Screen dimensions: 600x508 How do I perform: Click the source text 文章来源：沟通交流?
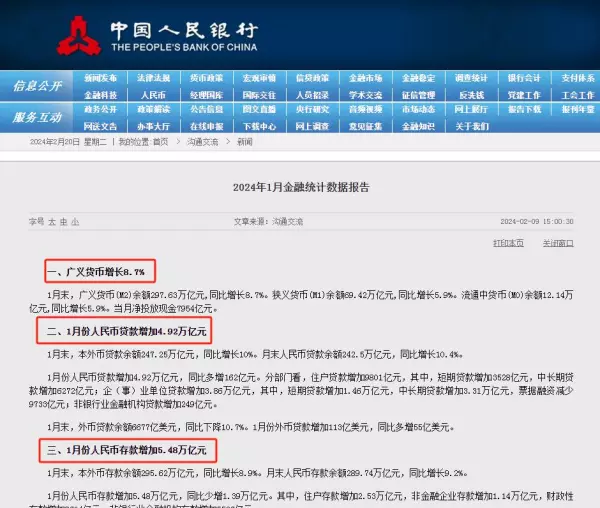268,221
